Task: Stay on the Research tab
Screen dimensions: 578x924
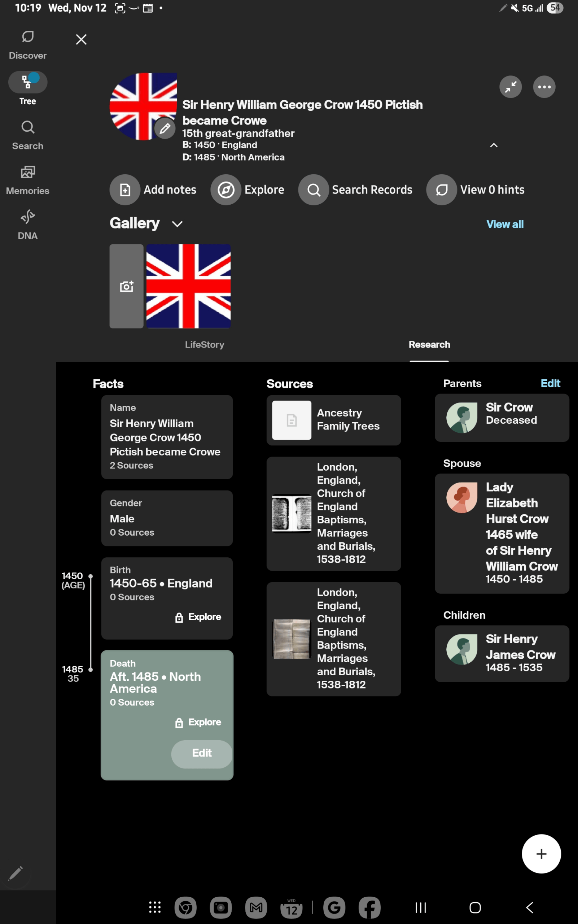Action: [x=429, y=344]
